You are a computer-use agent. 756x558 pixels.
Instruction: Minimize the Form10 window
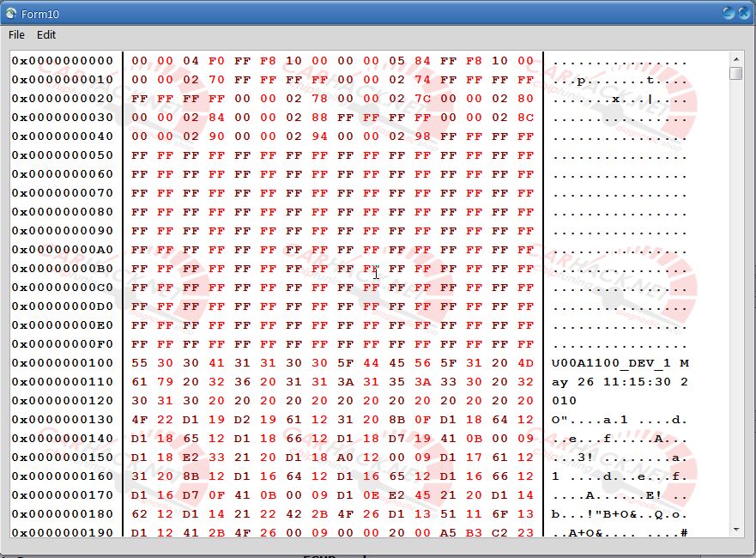729,13
